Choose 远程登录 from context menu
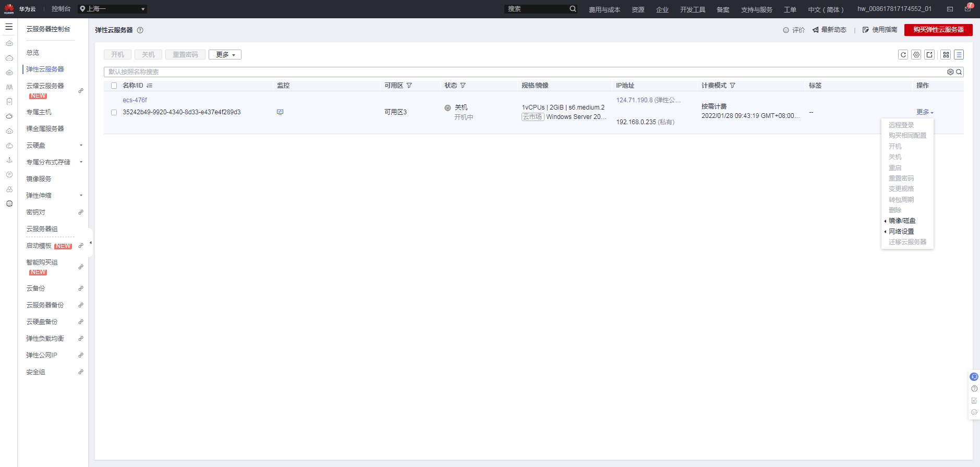980x467 pixels. (x=901, y=125)
